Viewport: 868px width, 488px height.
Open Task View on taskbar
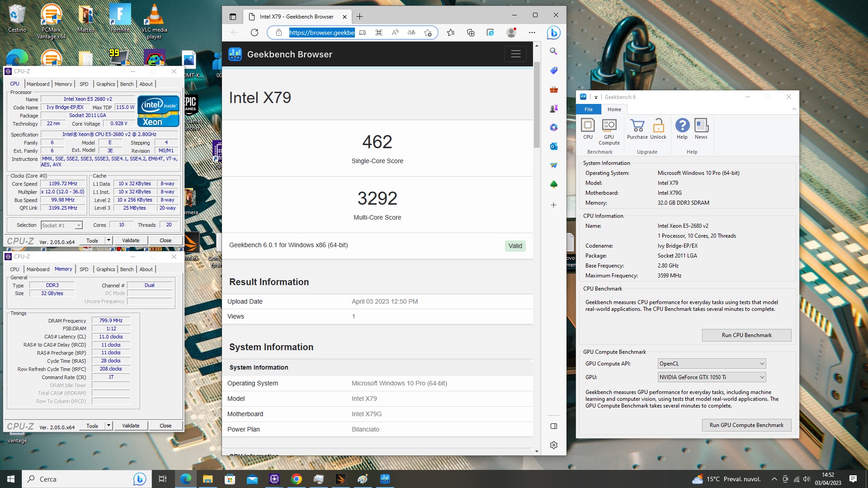163,479
